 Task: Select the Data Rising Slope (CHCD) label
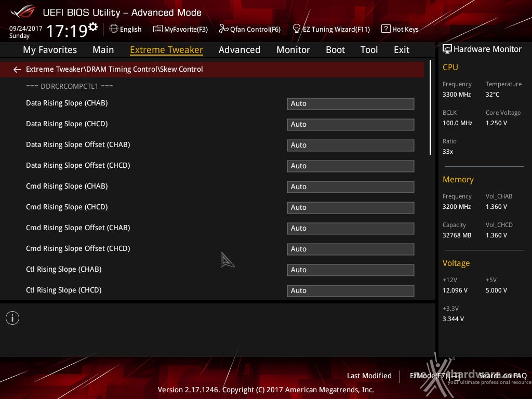click(67, 124)
